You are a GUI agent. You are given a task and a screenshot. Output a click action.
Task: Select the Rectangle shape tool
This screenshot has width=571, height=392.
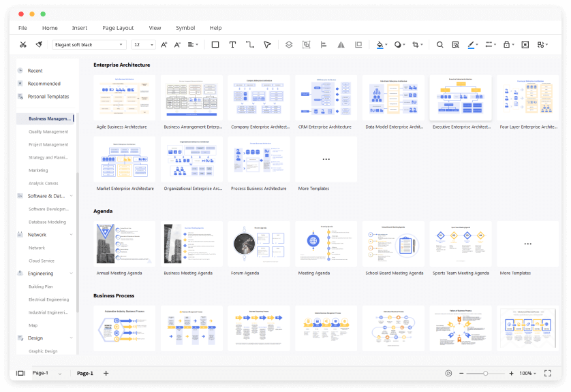click(x=214, y=44)
